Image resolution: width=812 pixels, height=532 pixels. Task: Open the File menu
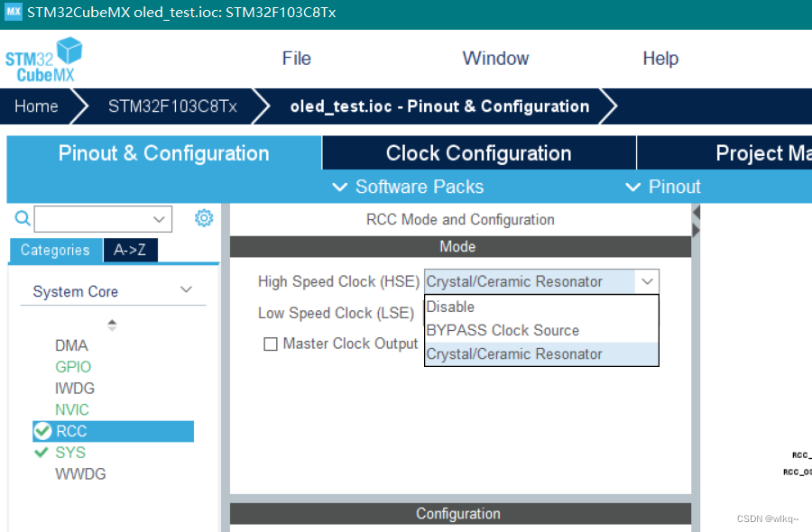[296, 59]
